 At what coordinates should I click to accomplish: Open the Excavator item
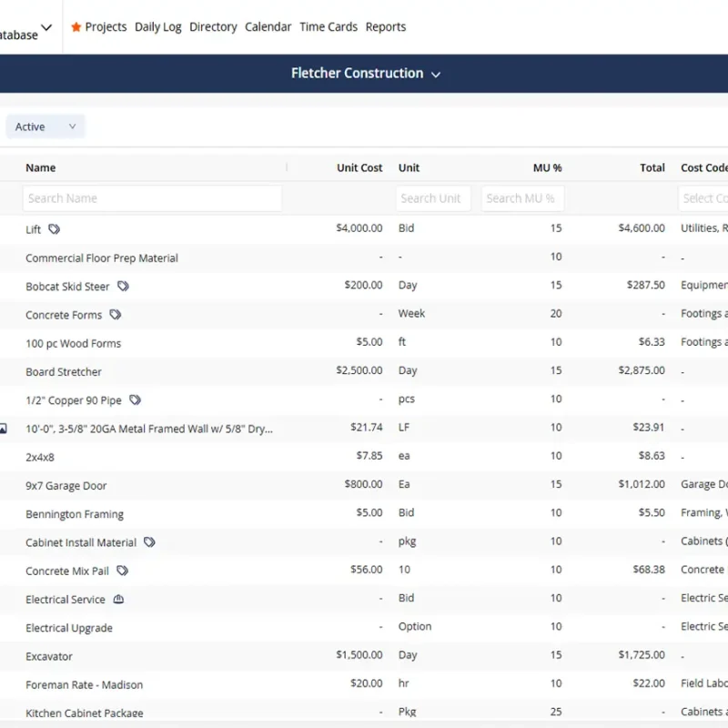pyautogui.click(x=49, y=656)
